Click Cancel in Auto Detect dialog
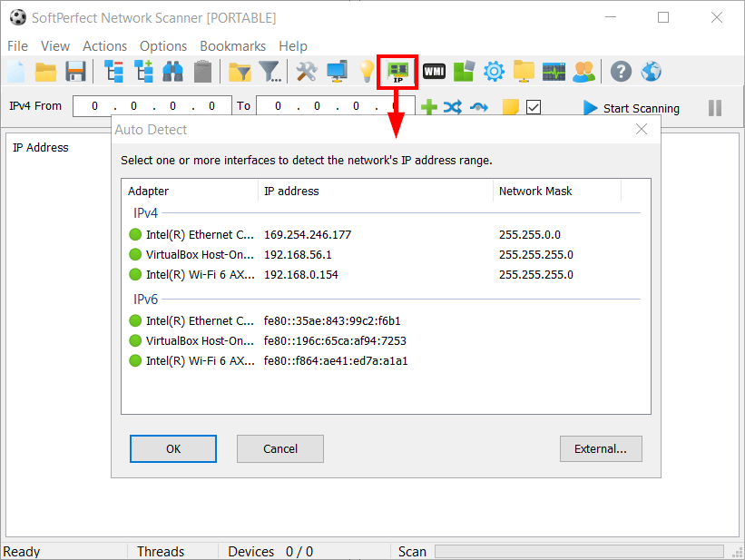745x560 pixels. (x=280, y=448)
